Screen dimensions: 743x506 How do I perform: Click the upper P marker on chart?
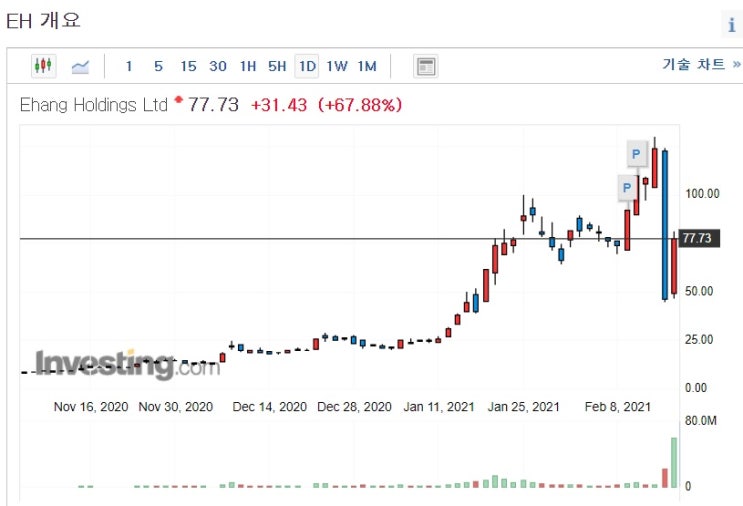click(636, 154)
